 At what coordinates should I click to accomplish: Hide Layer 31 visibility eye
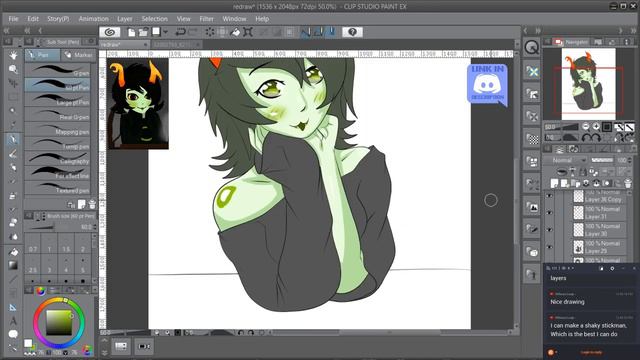click(x=549, y=213)
